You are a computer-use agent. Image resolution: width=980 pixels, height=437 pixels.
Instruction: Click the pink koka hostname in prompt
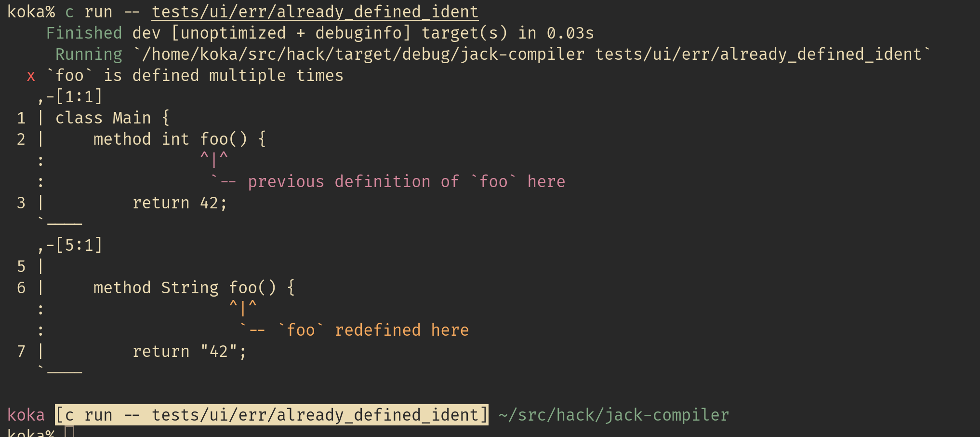(26, 415)
